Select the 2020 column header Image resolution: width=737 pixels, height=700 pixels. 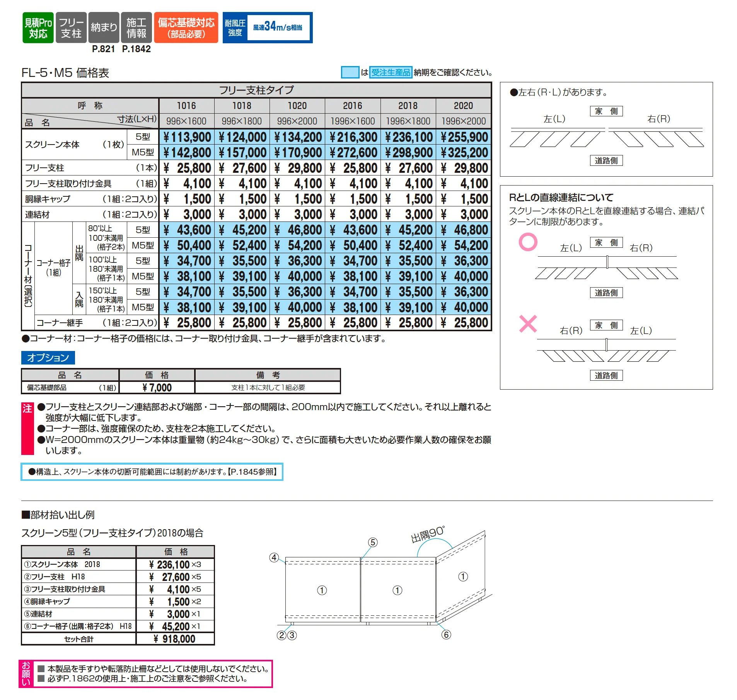463,106
